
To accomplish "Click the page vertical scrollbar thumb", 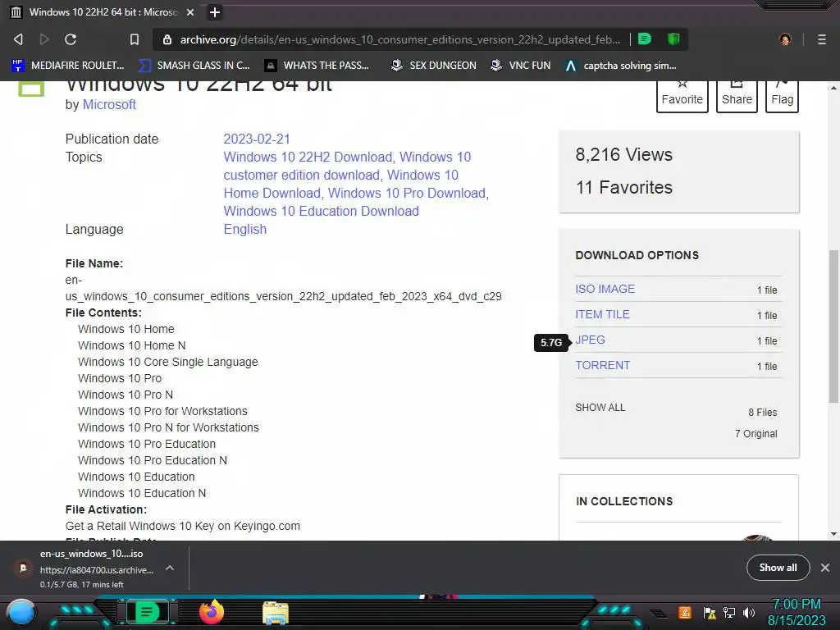I will (x=833, y=326).
